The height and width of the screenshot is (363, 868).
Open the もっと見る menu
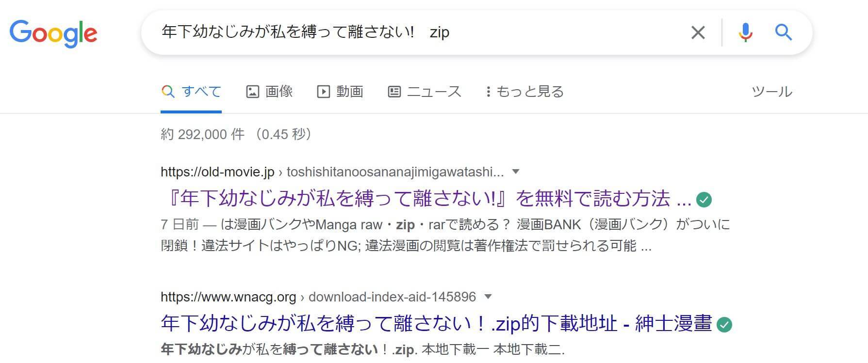pyautogui.click(x=524, y=92)
